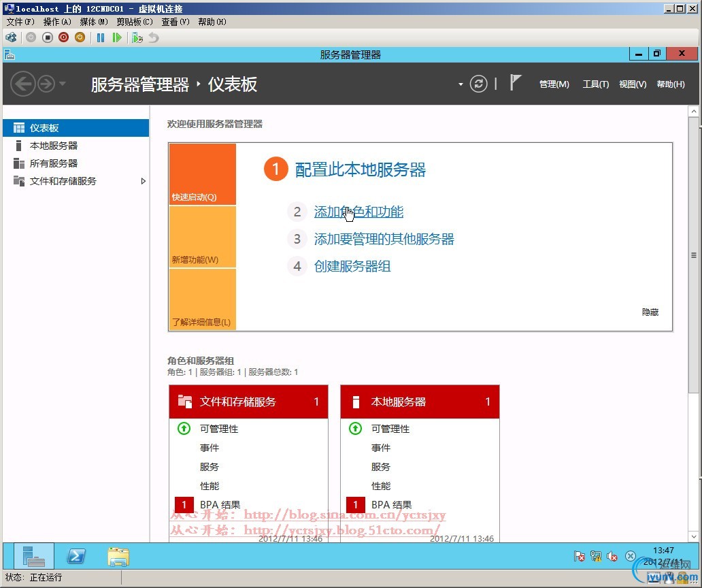Screen dimensions: 702x588
Task: Click the orange Save state icon
Action: 80,37
